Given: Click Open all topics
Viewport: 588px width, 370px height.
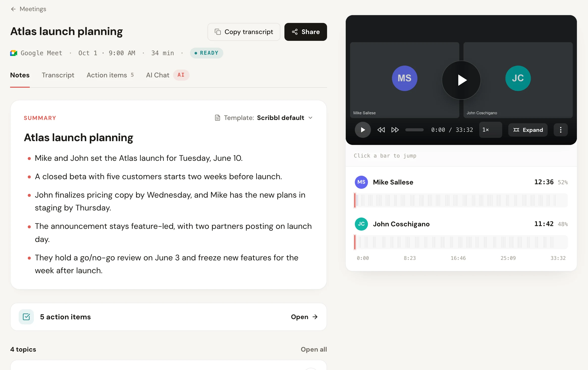Looking at the screenshot, I should pos(314,349).
